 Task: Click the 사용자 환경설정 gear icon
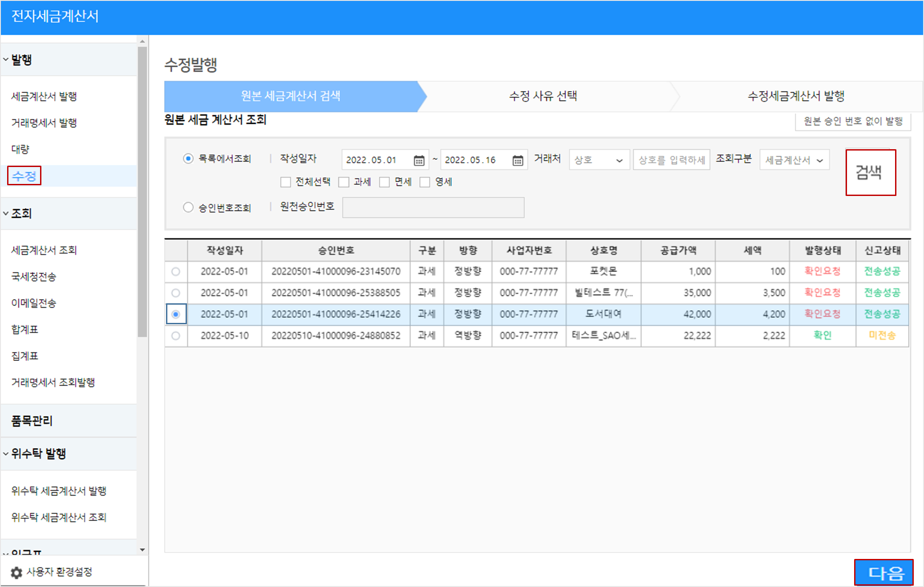click(16, 572)
